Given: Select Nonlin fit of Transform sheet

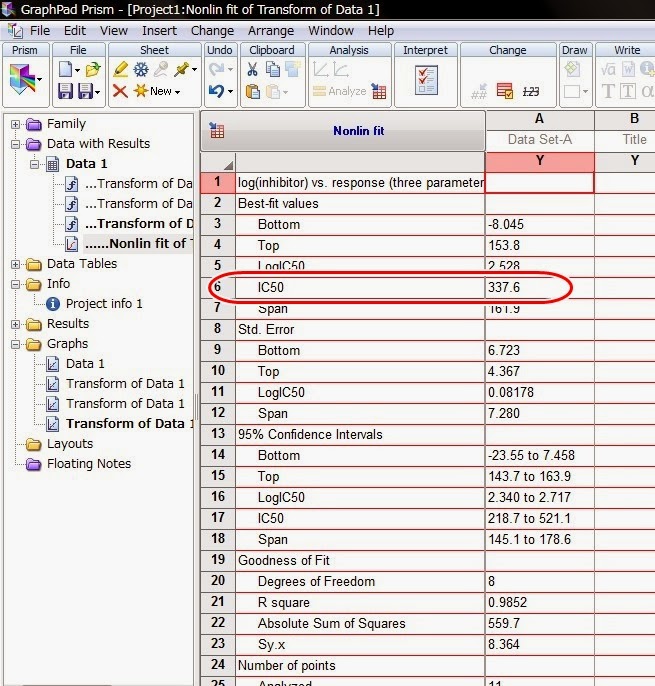Looking at the screenshot, I should pyautogui.click(x=138, y=244).
